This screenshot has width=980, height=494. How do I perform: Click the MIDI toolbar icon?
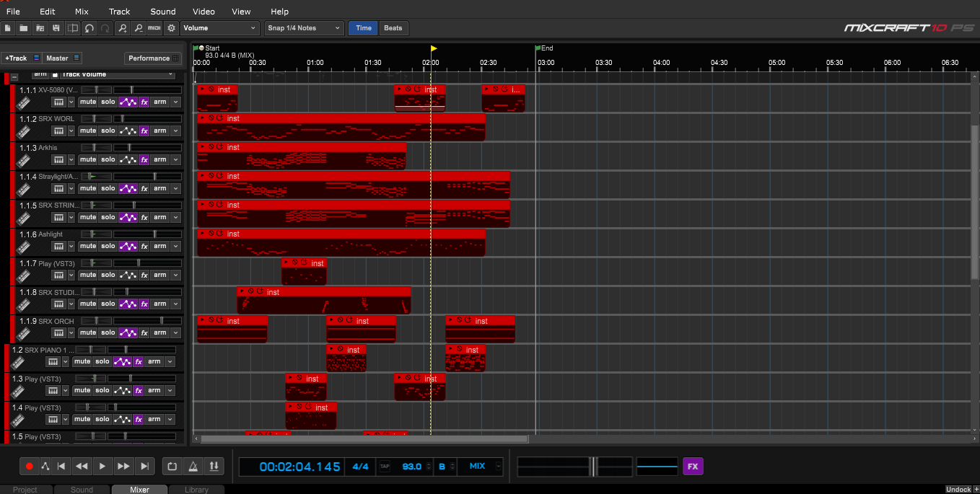(154, 28)
